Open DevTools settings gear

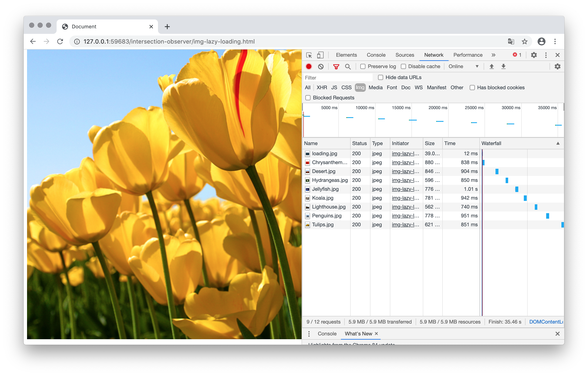[x=534, y=55]
